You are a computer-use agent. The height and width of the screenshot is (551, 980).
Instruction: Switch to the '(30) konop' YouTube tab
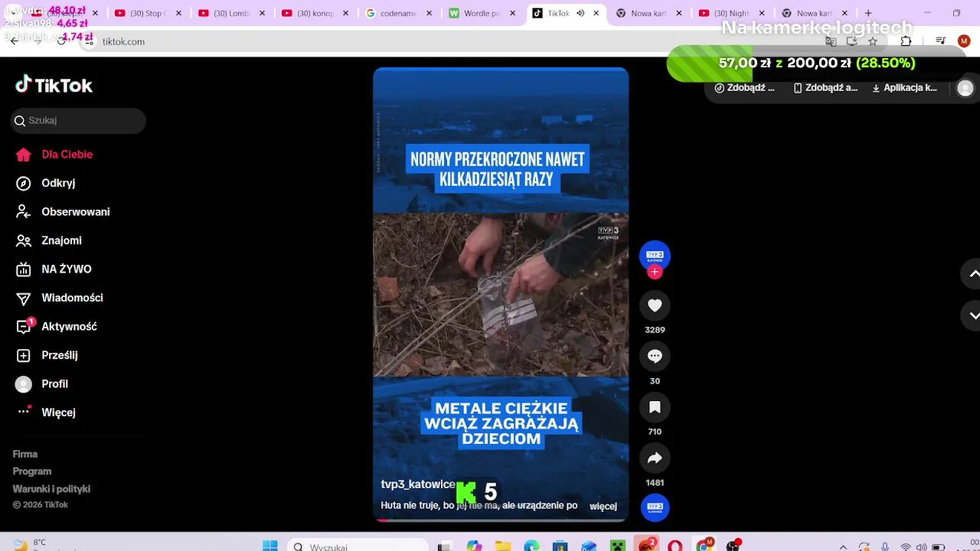click(x=314, y=13)
